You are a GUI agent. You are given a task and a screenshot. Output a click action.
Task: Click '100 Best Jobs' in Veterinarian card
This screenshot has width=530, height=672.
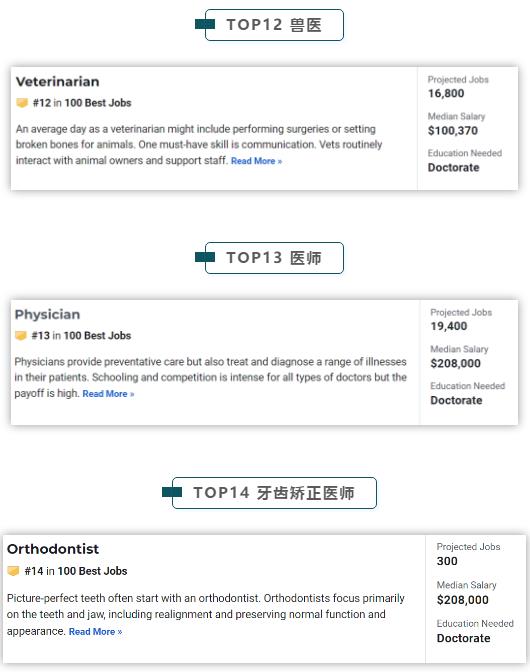click(98, 103)
